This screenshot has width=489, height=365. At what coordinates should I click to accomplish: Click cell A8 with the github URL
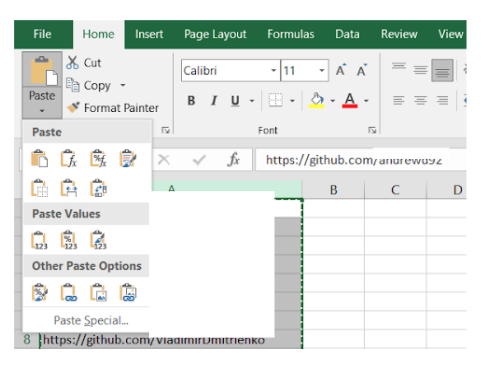(171, 340)
